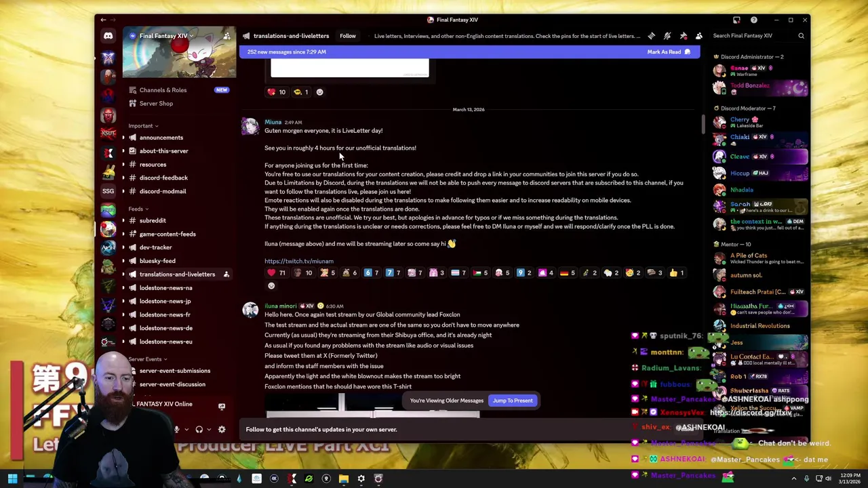Toggle the heart reaction with count 71
Screen dimensions: 868x488
(277, 272)
